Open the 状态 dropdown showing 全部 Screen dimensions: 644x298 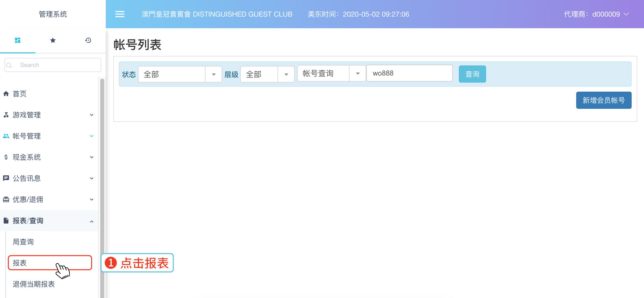[180, 74]
